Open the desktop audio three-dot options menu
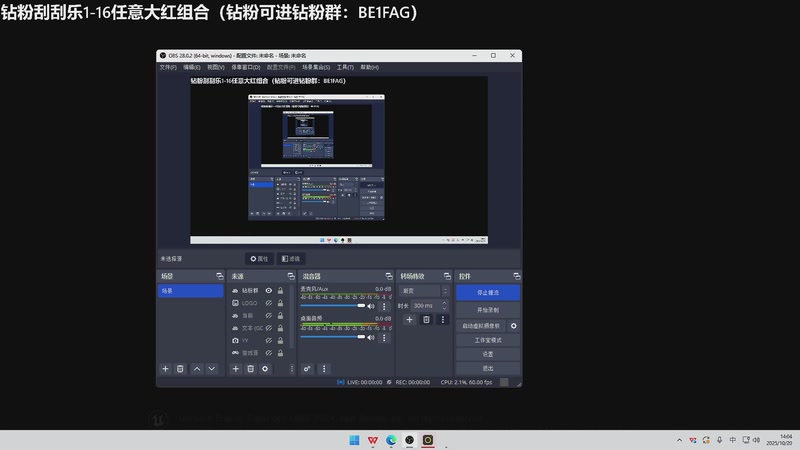 click(384, 338)
